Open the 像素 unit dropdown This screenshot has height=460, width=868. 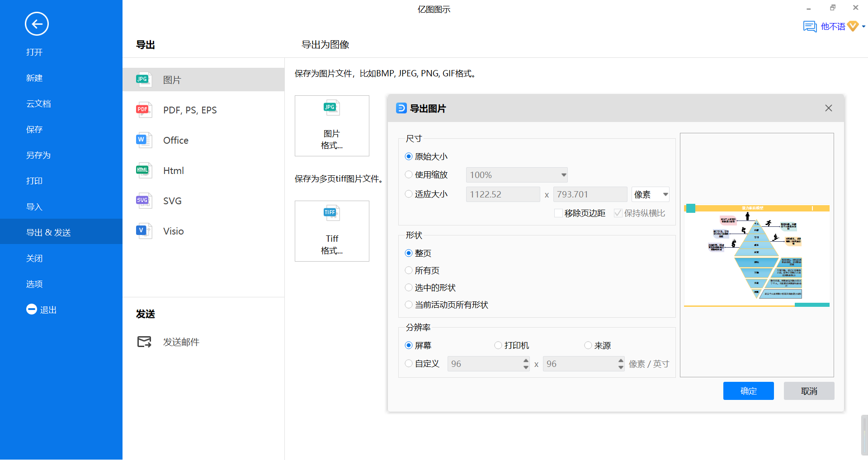pyautogui.click(x=665, y=194)
